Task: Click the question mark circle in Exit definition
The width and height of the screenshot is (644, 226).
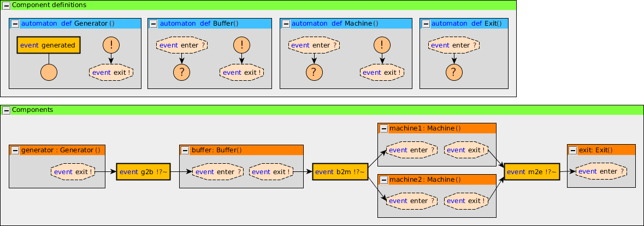Action: 454,72
